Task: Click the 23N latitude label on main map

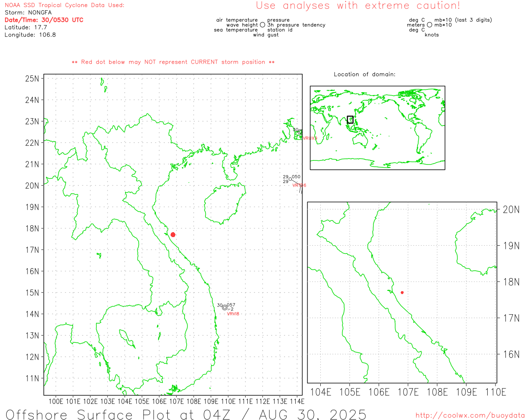Action: point(32,121)
